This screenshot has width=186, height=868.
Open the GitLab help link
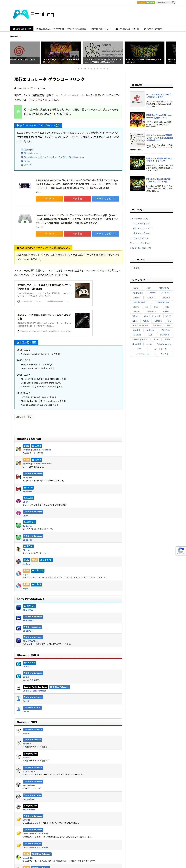(x=26, y=161)
